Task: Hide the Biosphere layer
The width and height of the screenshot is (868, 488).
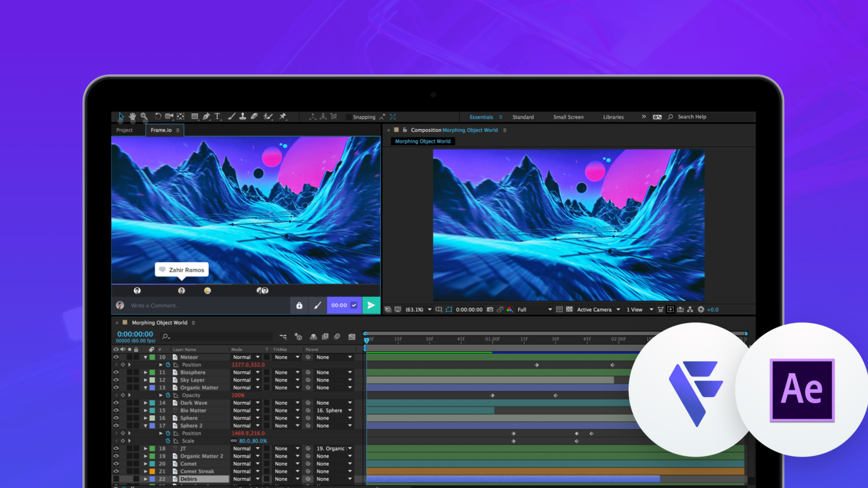Action: pyautogui.click(x=116, y=373)
